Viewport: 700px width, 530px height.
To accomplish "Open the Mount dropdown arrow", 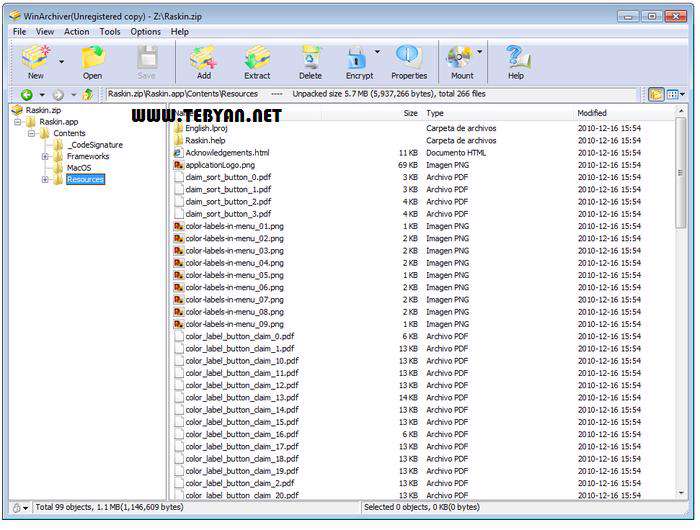I will click(480, 52).
